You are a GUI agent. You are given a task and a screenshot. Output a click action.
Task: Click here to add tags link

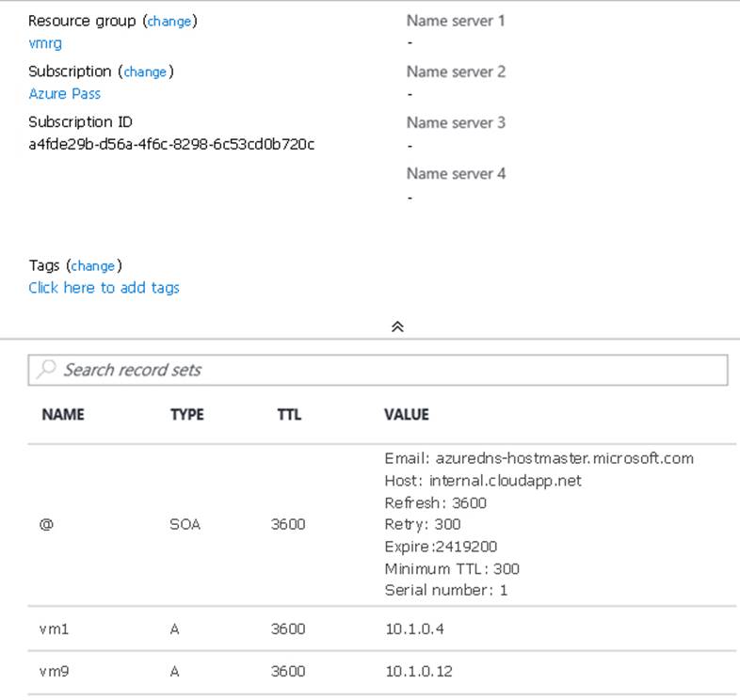point(104,288)
